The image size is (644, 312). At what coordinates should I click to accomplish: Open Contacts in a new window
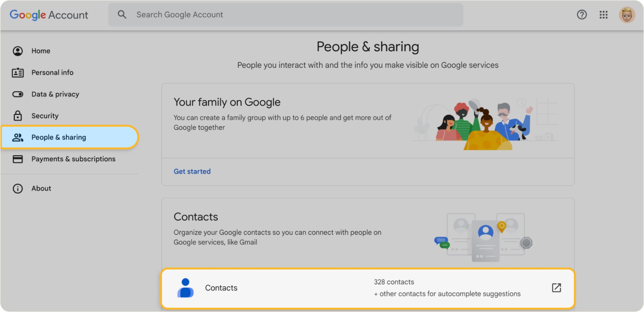(556, 288)
